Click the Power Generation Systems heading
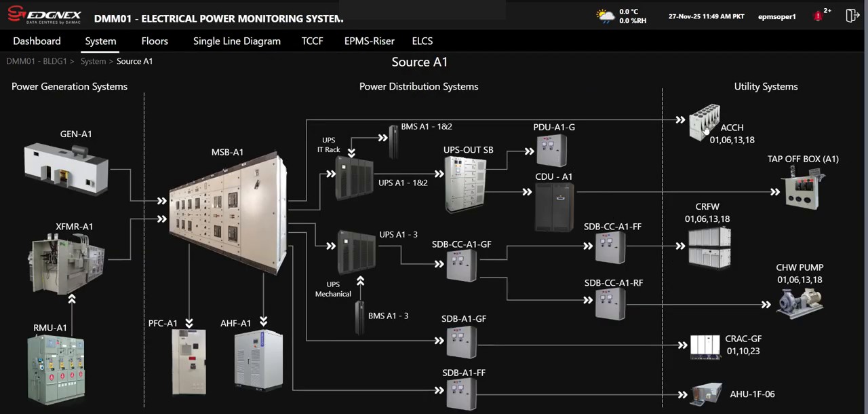Screen dimensions: 868x414 point(69,86)
